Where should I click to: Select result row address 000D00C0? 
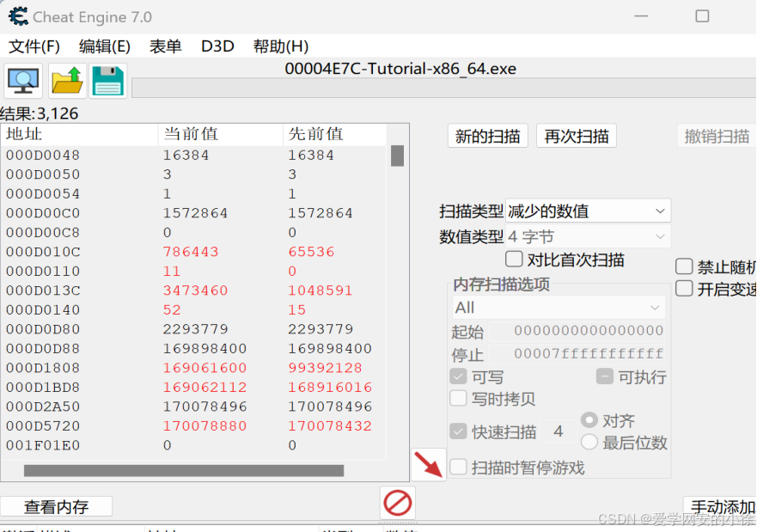(193, 213)
